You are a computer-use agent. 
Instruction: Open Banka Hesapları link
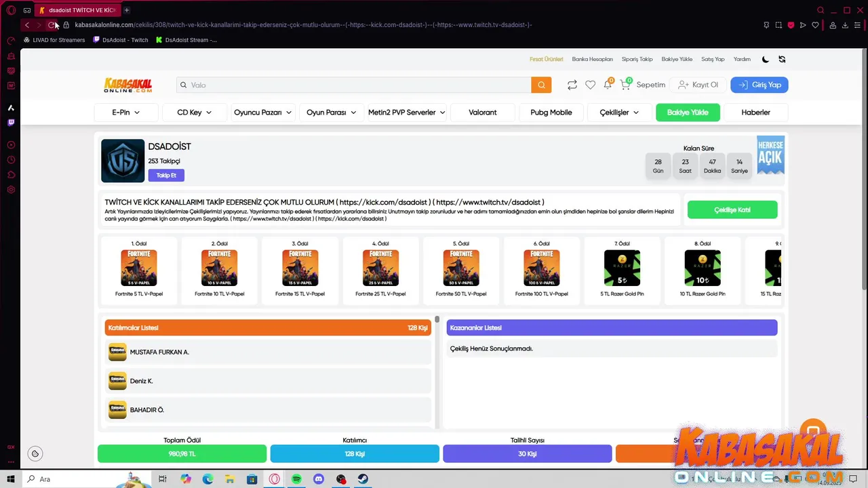tap(592, 59)
